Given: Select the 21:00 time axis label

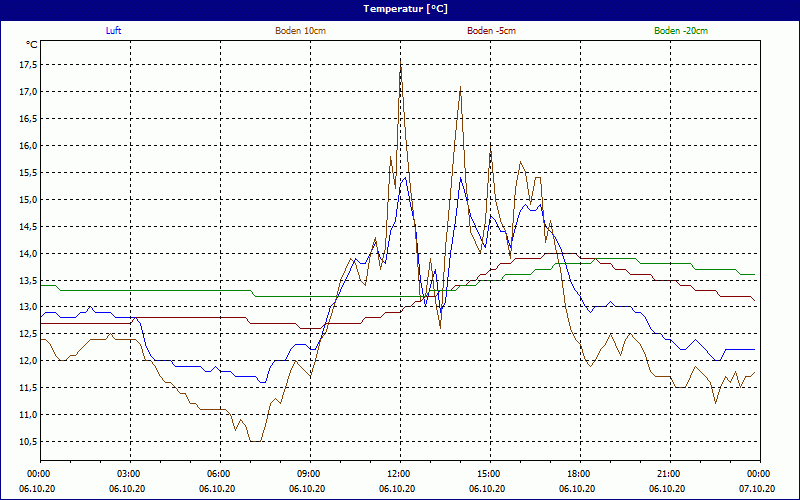Looking at the screenshot, I should tap(669, 474).
